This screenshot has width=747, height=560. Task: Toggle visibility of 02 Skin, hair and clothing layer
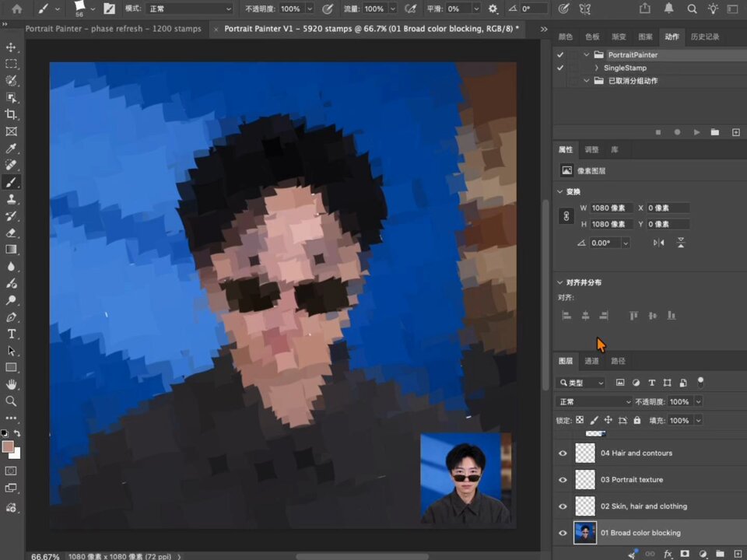coord(563,506)
